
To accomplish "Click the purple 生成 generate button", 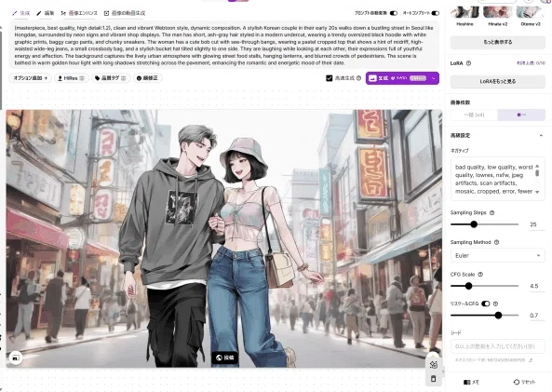I will pos(397,78).
